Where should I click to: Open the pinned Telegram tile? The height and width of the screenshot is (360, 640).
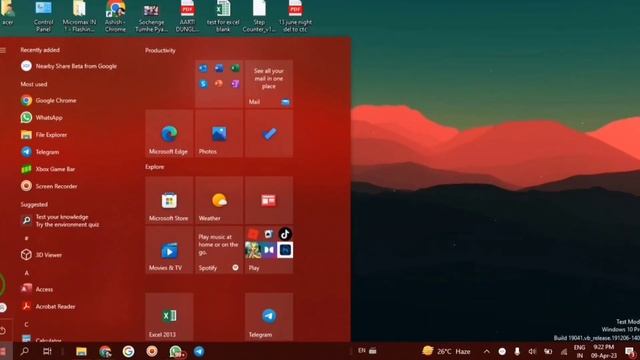(269, 316)
